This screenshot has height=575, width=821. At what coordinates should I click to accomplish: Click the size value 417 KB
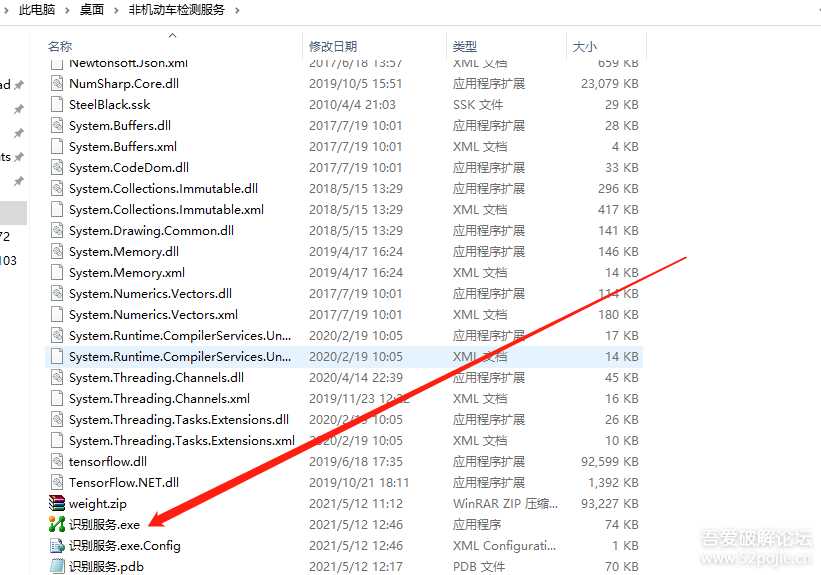click(x=618, y=209)
